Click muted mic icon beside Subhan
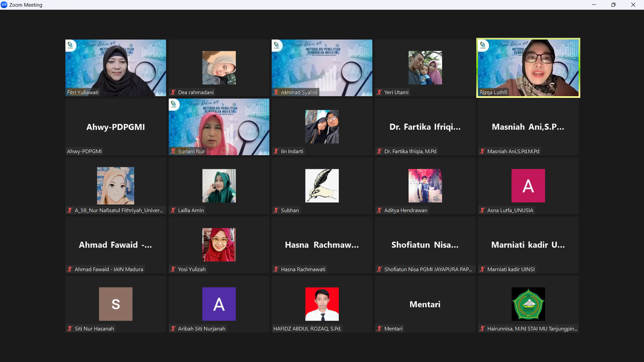Image resolution: width=644 pixels, height=362 pixels. [x=276, y=210]
